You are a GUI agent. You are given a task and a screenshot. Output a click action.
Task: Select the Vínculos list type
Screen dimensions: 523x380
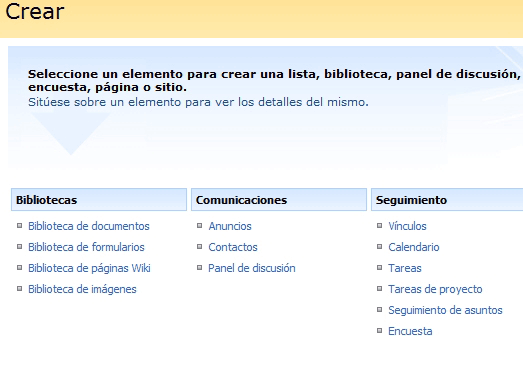407,226
